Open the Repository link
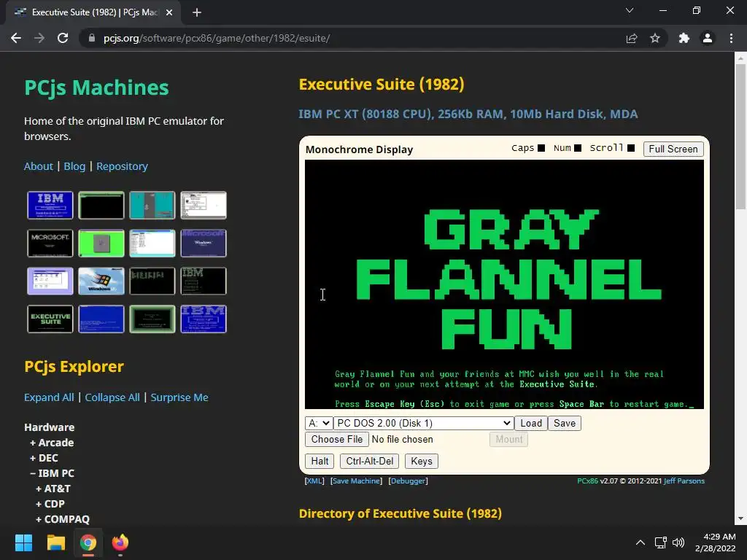Image resolution: width=747 pixels, height=560 pixels. pos(122,166)
